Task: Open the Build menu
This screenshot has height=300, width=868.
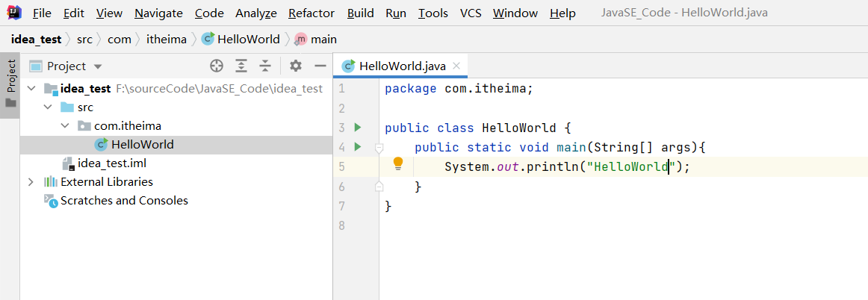Action: tap(360, 13)
